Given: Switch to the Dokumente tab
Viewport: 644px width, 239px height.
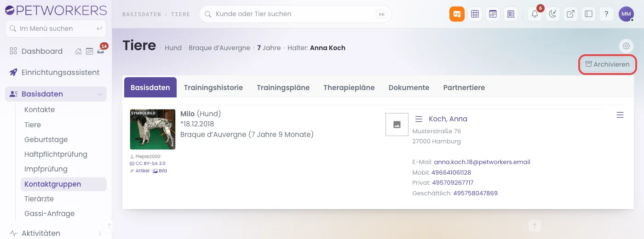Looking at the screenshot, I should [409, 87].
